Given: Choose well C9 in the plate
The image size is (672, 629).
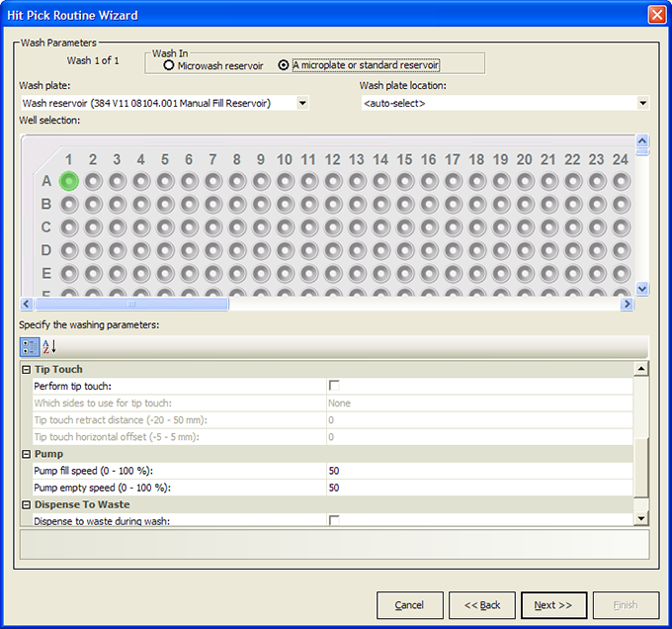Looking at the screenshot, I should [x=261, y=227].
